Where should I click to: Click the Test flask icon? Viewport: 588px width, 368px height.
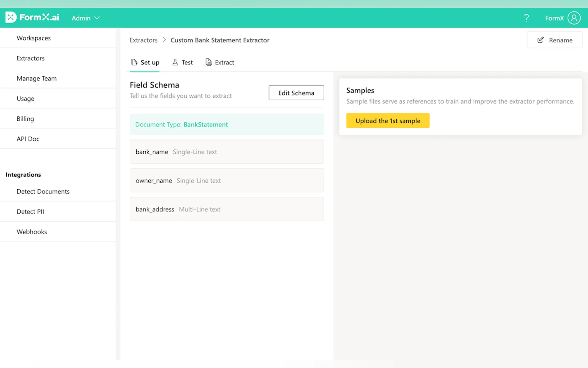pos(175,62)
